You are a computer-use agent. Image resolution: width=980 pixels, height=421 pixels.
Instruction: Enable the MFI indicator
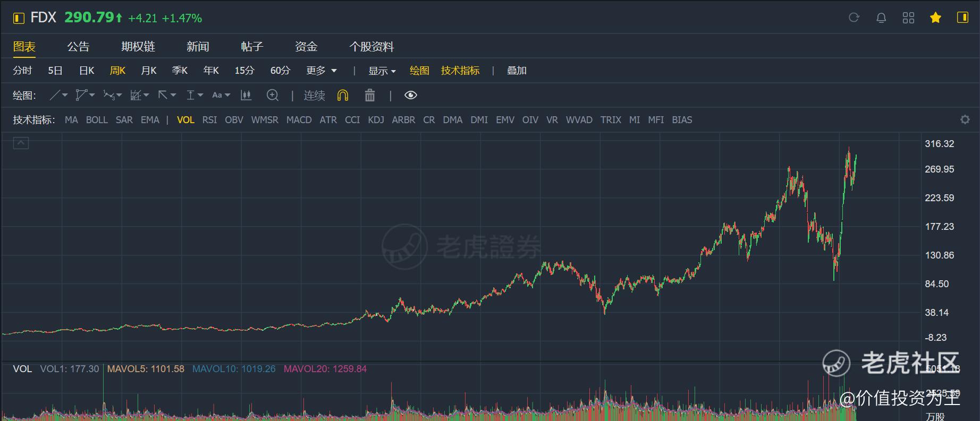click(x=656, y=120)
